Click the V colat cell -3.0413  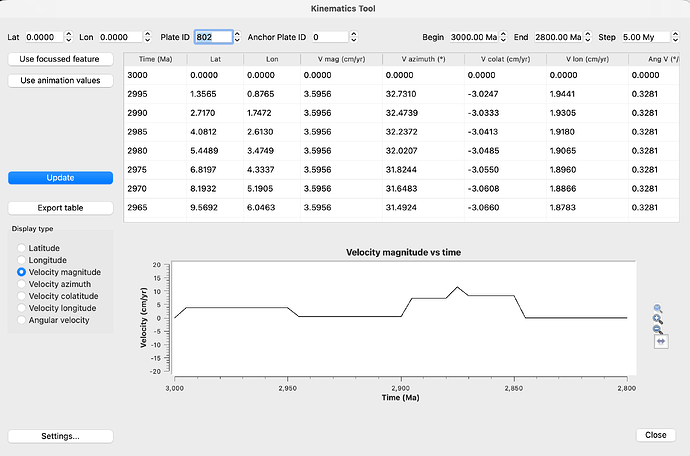tap(505, 132)
